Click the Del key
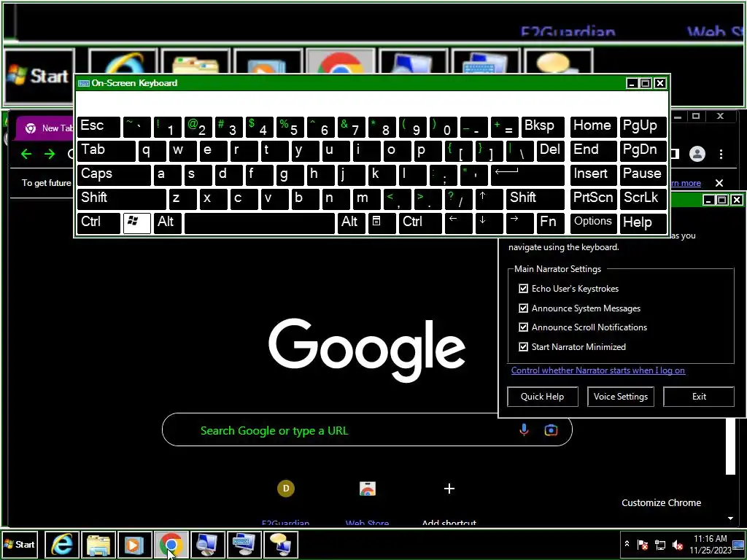The height and width of the screenshot is (560, 747). pos(550,151)
